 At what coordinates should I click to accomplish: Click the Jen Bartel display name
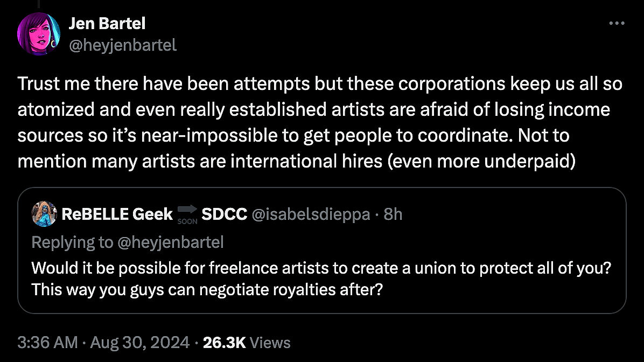(x=107, y=23)
